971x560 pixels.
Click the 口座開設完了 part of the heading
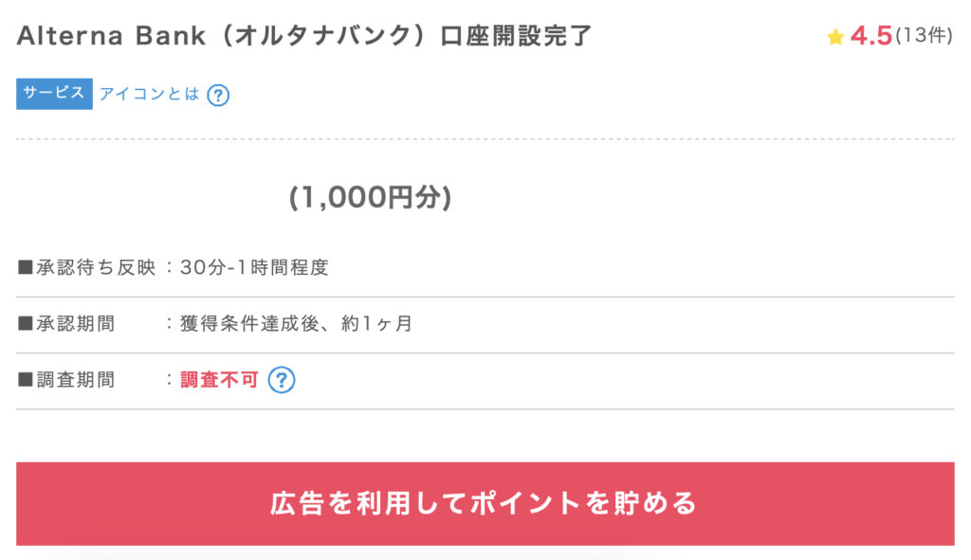point(516,36)
